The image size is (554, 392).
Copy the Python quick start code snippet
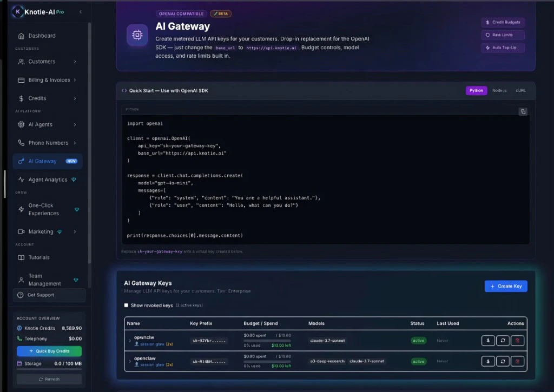(x=523, y=111)
